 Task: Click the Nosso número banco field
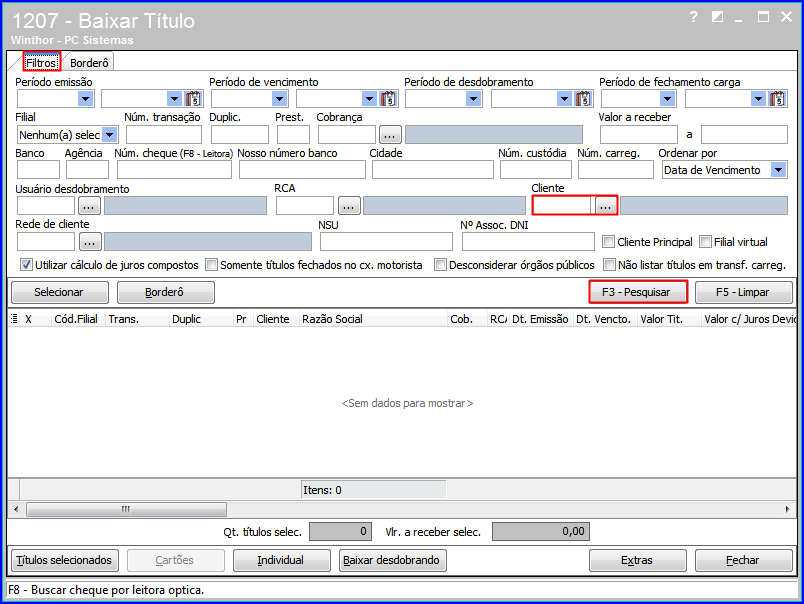[302, 170]
